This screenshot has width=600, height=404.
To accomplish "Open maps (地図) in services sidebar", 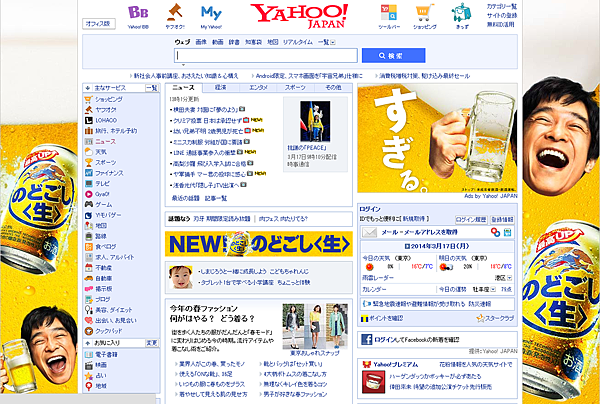I will click(101, 226).
